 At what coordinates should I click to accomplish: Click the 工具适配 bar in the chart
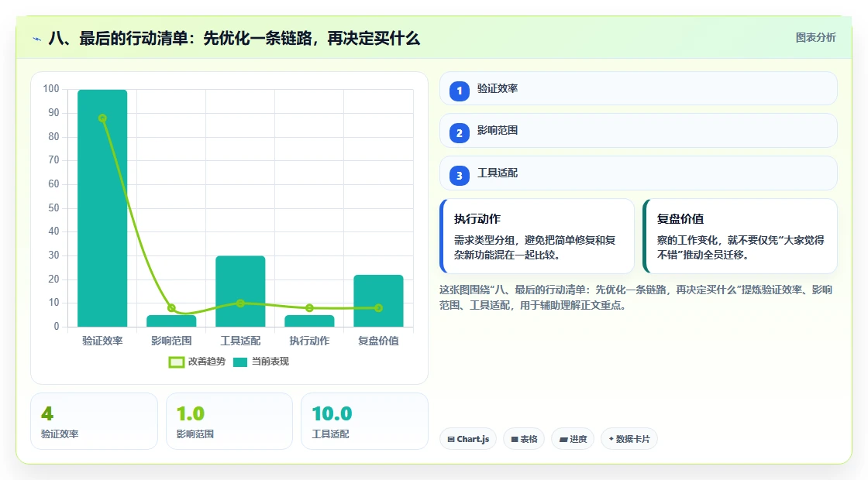240,291
